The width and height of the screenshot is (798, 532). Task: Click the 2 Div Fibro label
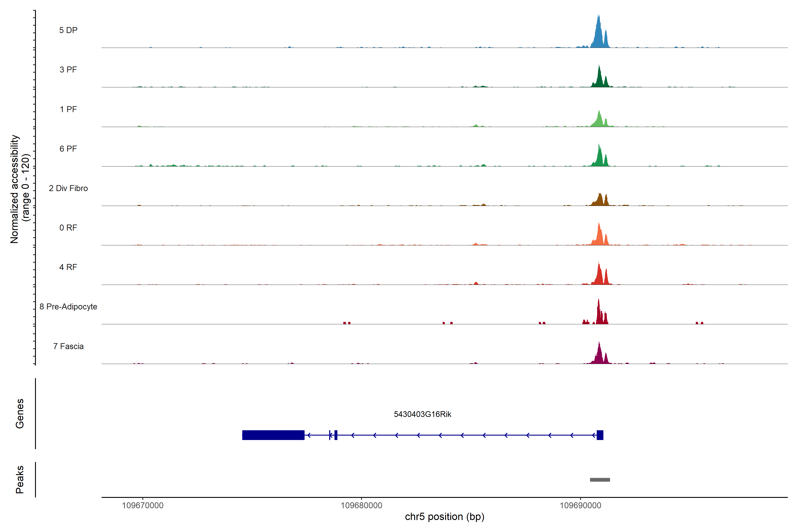68,188
